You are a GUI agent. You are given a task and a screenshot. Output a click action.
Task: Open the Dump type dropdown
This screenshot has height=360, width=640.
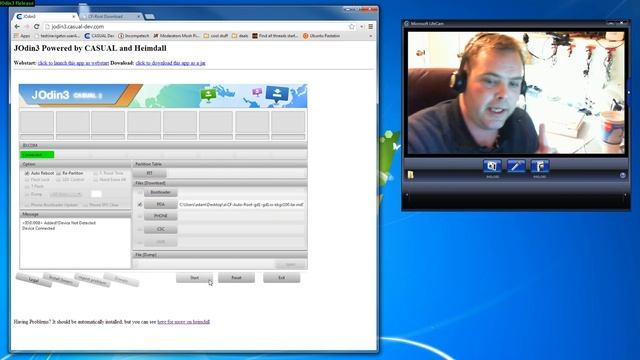[66, 194]
